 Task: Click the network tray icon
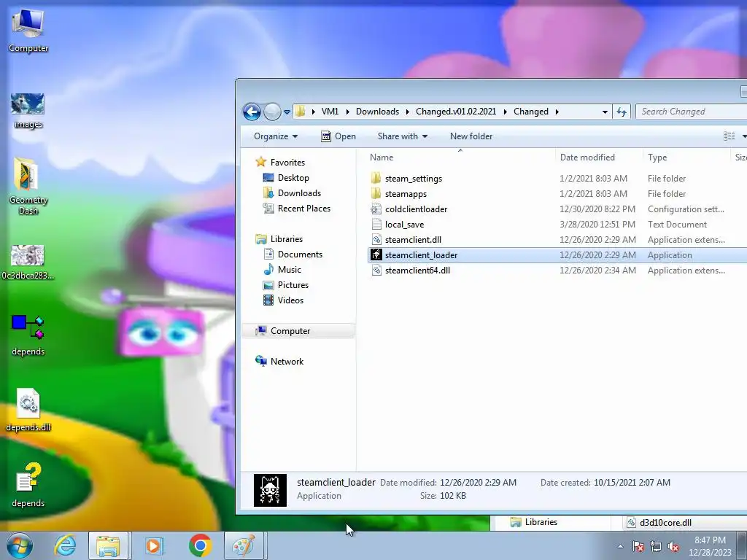[x=656, y=547]
